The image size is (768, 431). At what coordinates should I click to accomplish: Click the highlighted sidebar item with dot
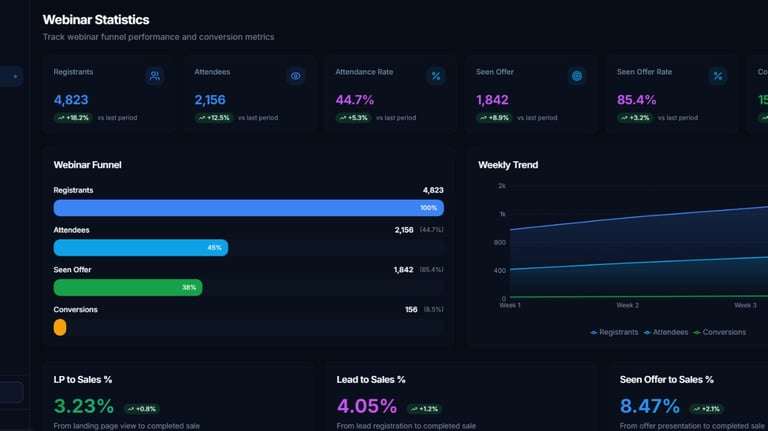pyautogui.click(x=11, y=76)
